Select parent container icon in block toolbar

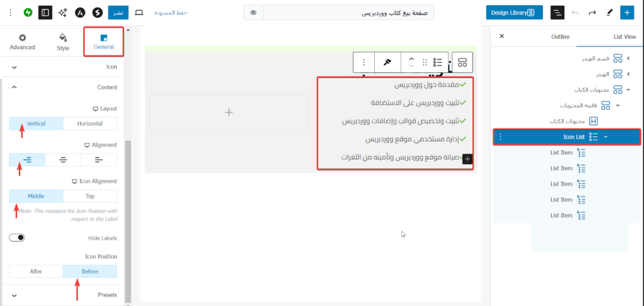point(462,62)
